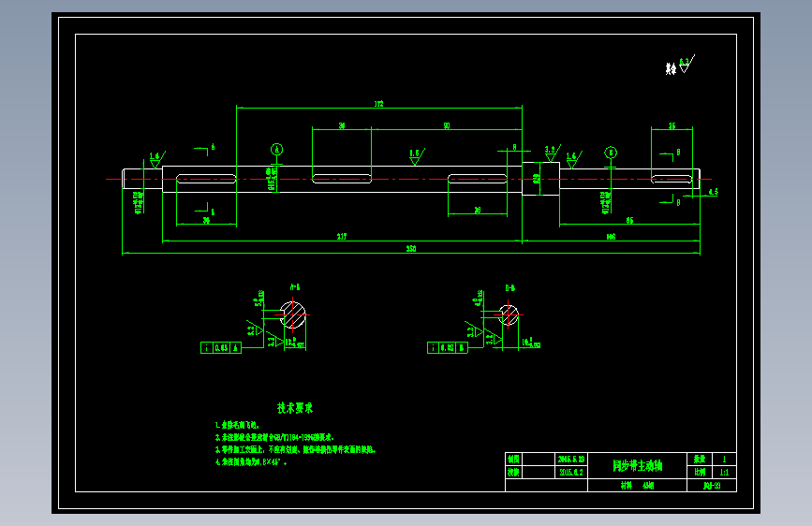Click the A-A section view label
812x526 pixels.
click(x=295, y=286)
